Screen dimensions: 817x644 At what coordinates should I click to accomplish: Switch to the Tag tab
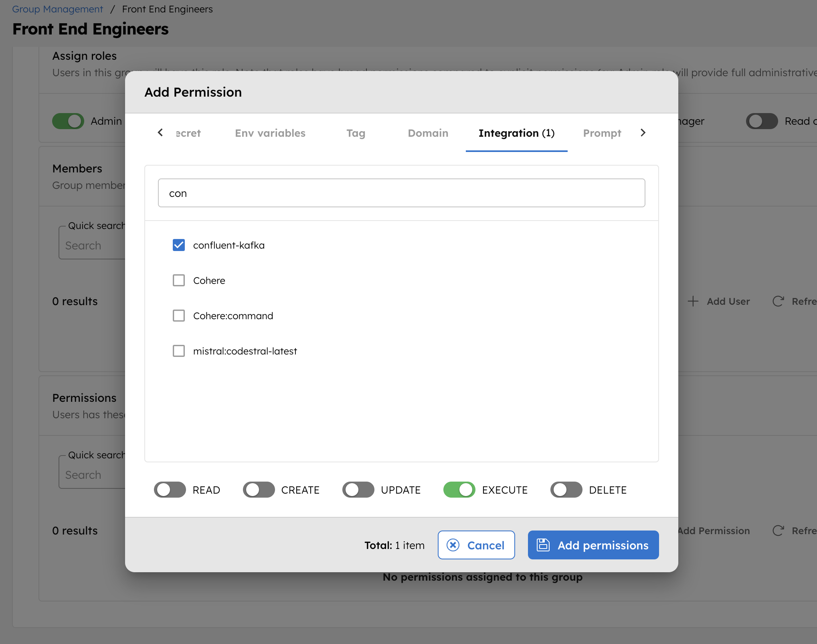(356, 133)
